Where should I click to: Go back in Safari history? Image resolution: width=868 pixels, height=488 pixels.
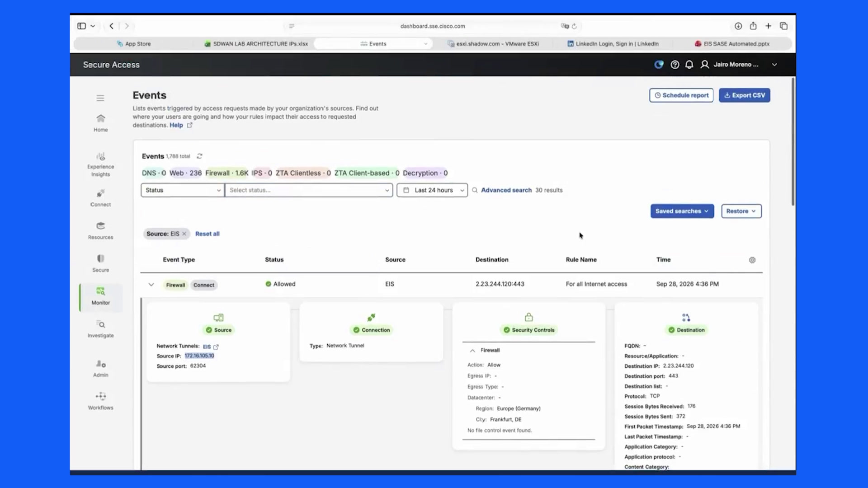coord(112,26)
